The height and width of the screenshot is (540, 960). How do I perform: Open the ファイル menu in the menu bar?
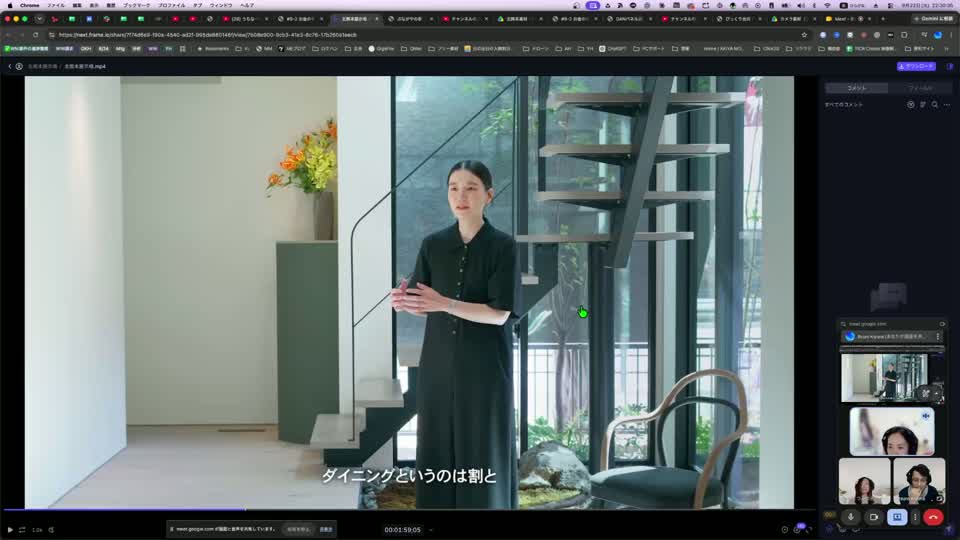click(56, 5)
